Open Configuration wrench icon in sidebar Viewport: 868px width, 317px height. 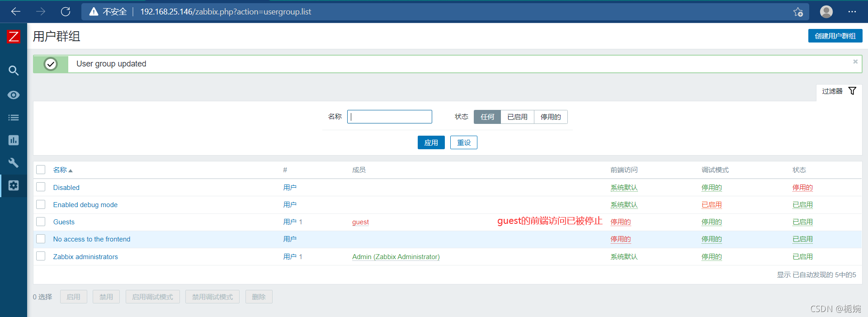tap(14, 163)
